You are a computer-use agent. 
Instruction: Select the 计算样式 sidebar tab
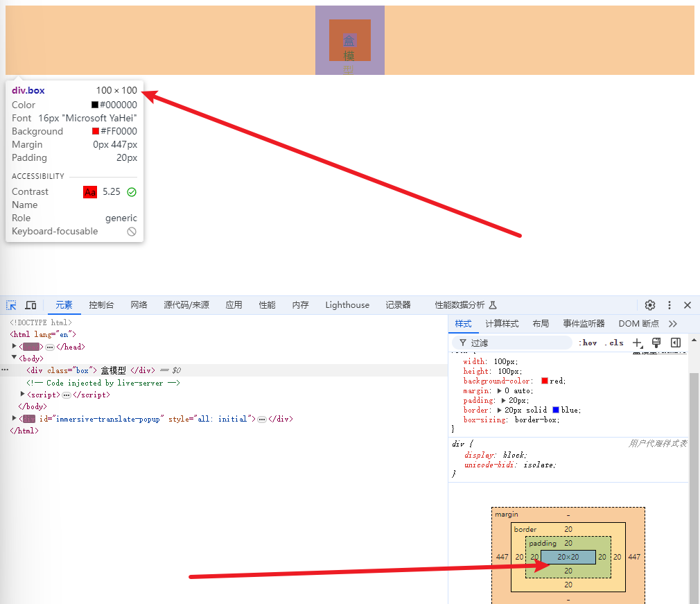[x=502, y=324]
